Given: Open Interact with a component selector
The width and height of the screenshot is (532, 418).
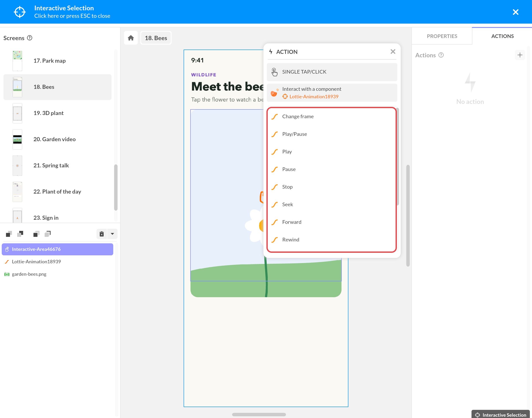Looking at the screenshot, I should coord(332,93).
